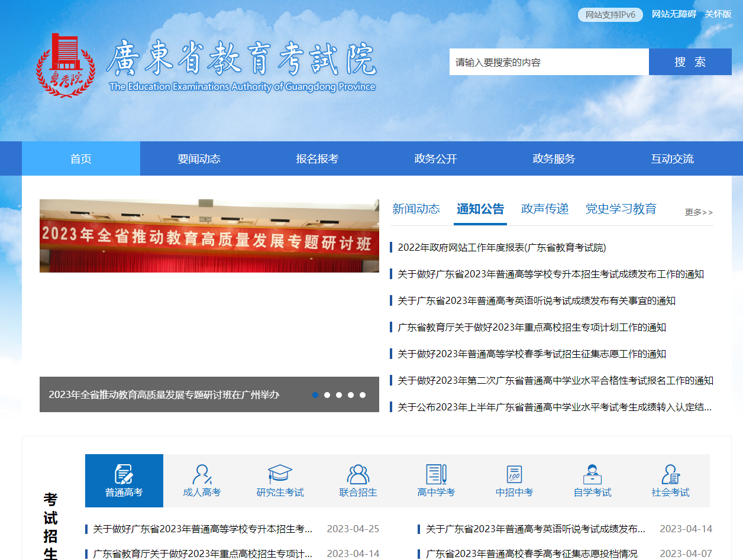Switch to the 通知公告 tab

click(480, 209)
